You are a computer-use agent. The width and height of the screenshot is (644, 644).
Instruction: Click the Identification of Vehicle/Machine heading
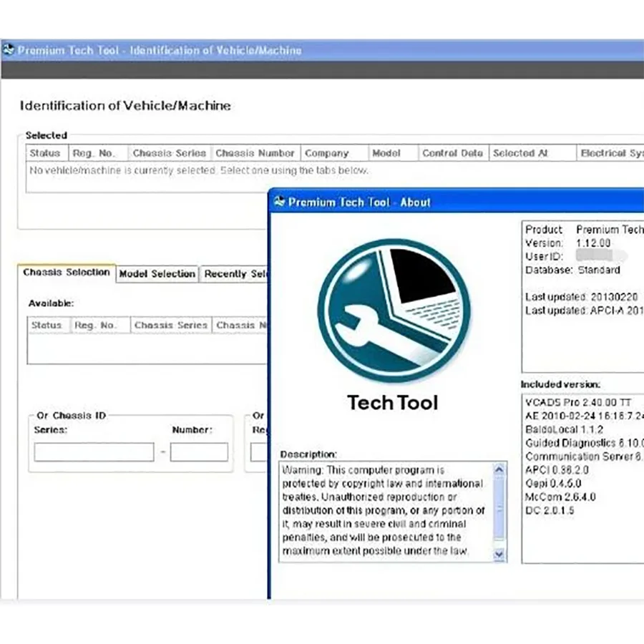(x=125, y=106)
